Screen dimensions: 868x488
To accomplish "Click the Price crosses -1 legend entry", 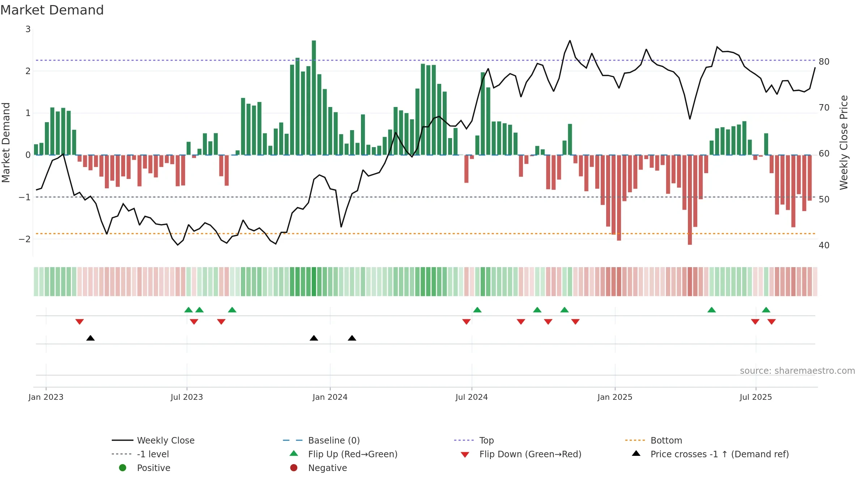I will click(710, 454).
